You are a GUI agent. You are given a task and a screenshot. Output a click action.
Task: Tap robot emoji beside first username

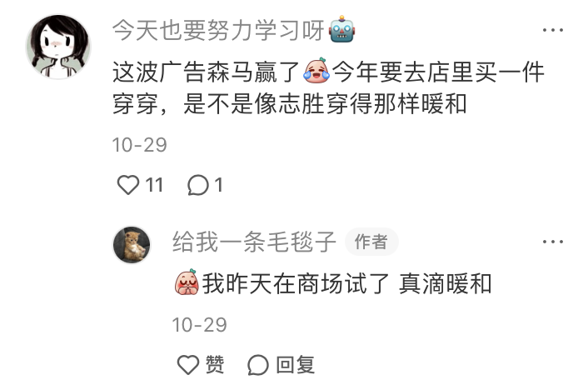coord(341,29)
